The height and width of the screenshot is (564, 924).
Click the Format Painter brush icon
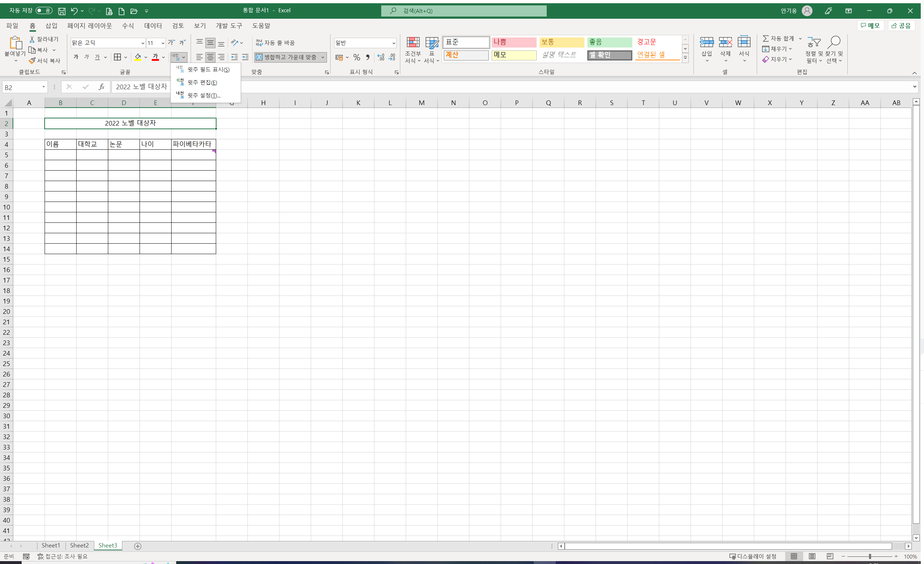[32, 60]
